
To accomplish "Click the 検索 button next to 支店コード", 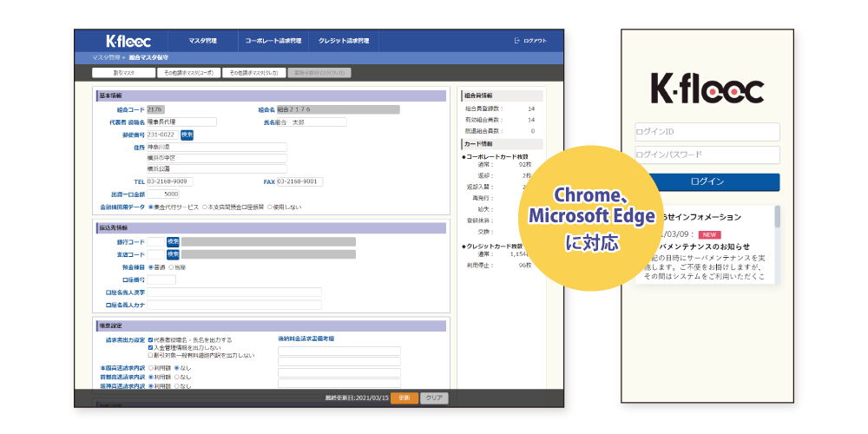I will (x=174, y=254).
